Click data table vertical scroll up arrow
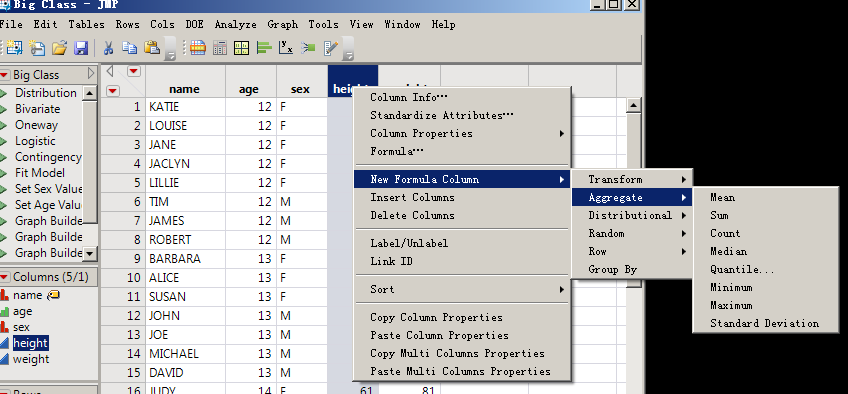Screen dimensions: 848x394 tap(634, 105)
